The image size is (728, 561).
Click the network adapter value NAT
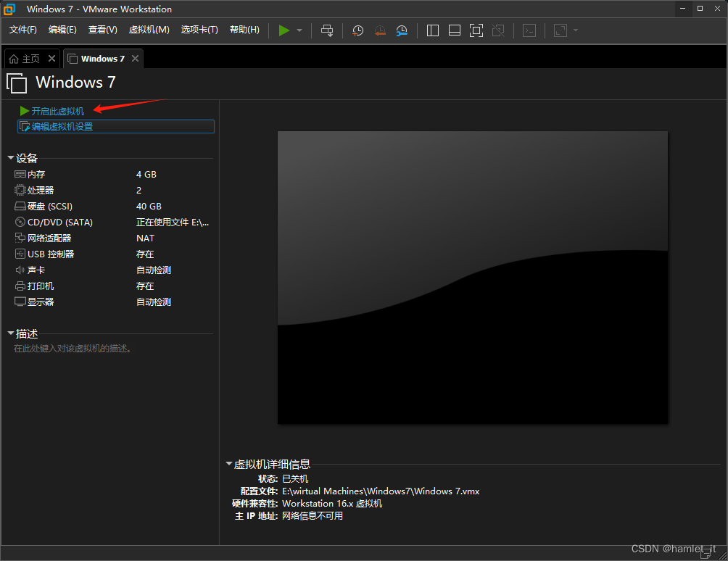pos(145,238)
